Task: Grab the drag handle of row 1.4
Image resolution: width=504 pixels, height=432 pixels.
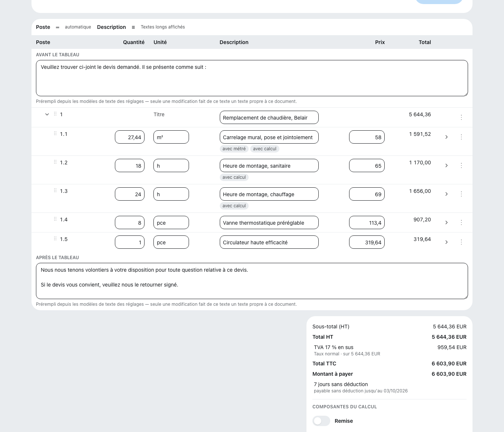Action: (x=55, y=219)
